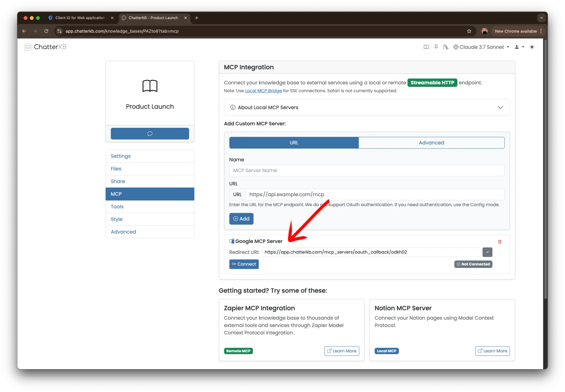Click the pin icon in top header
This screenshot has height=392, width=565.
(436, 47)
